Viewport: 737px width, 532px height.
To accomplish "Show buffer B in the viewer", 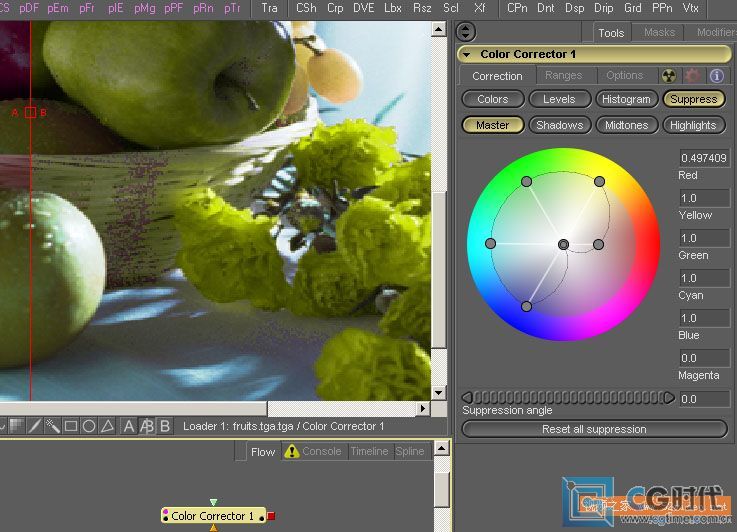I will (165, 426).
